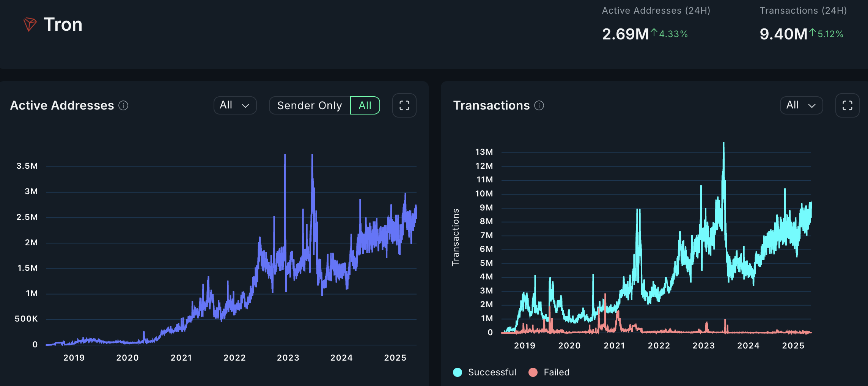Click the 3.5M y-axis label
868x386 pixels.
(x=27, y=166)
